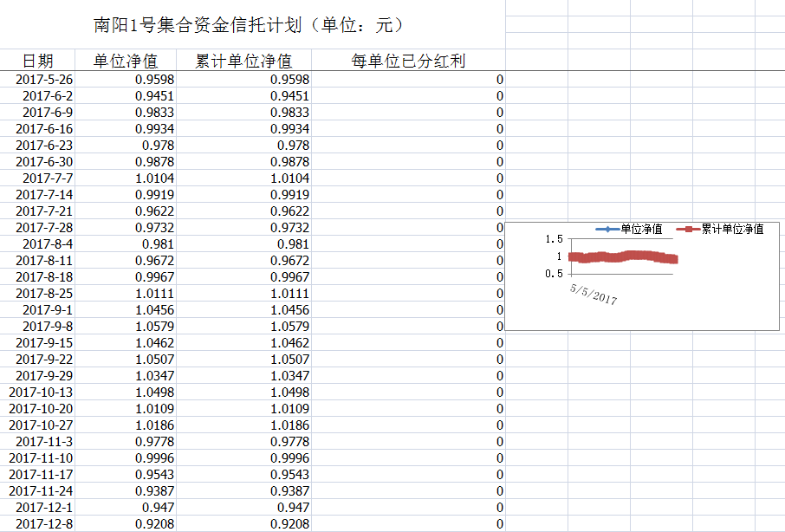Click the 日期 column header cell
The height and width of the screenshot is (532, 785).
[x=37, y=61]
